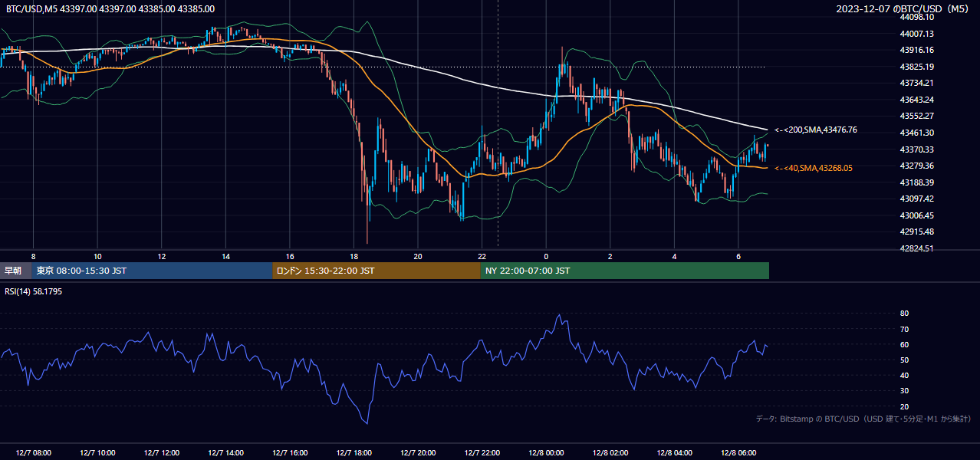Click the time axis label 12/7 22:00
Screen dimensions: 980x460
click(482, 453)
